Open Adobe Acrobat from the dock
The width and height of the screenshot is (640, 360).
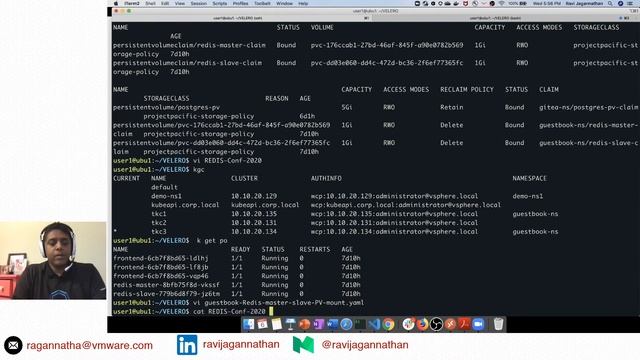(x=464, y=324)
